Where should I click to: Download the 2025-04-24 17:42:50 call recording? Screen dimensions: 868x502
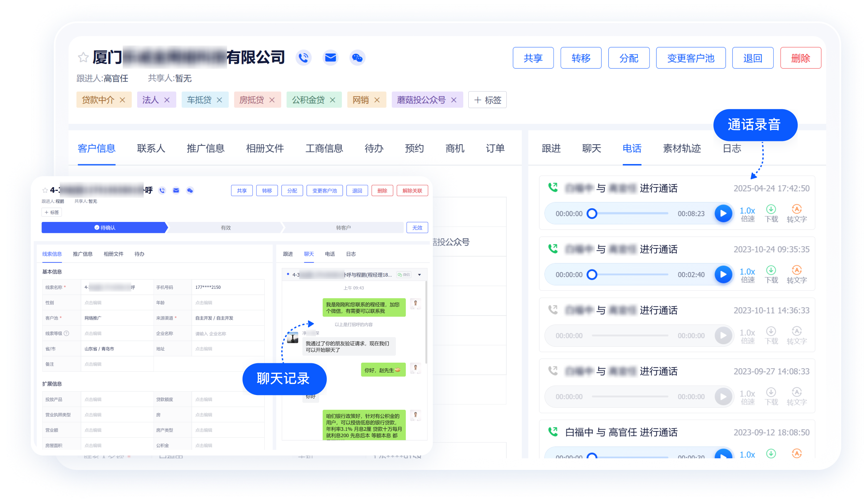click(x=771, y=214)
